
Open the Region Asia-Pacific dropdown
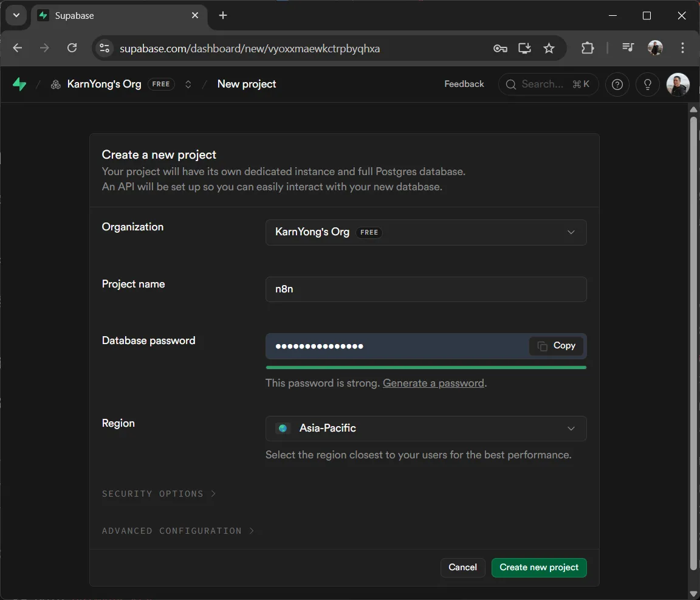tap(425, 429)
